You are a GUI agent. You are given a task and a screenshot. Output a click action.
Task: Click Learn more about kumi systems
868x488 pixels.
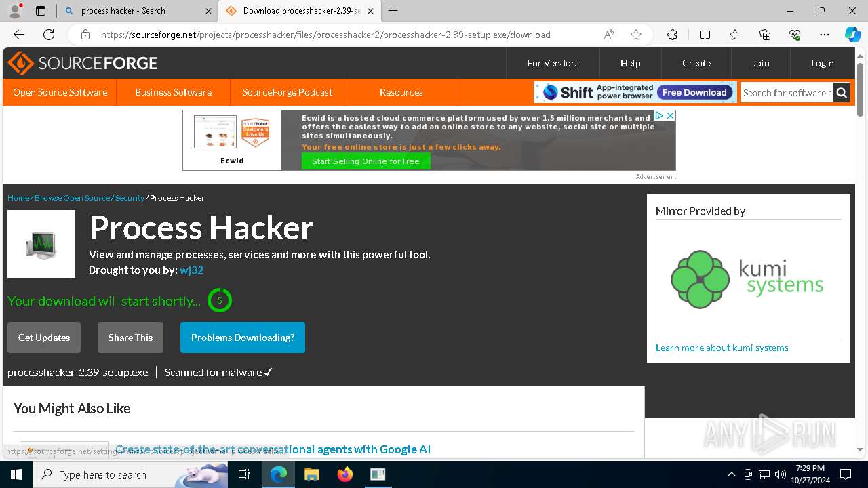722,348
